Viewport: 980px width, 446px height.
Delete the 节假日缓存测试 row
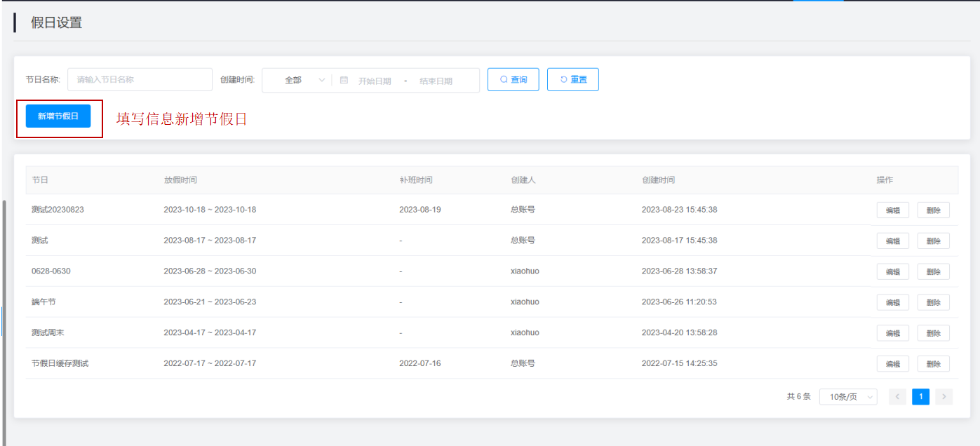click(933, 364)
